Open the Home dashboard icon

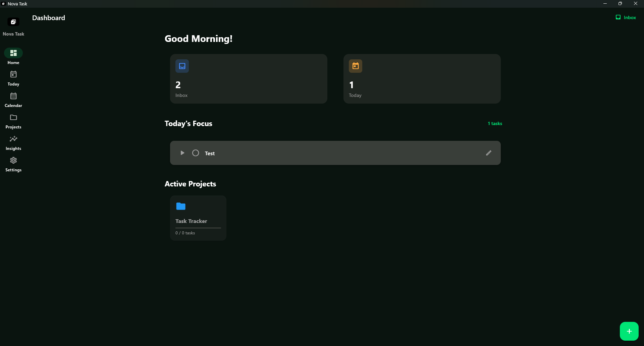(x=13, y=53)
